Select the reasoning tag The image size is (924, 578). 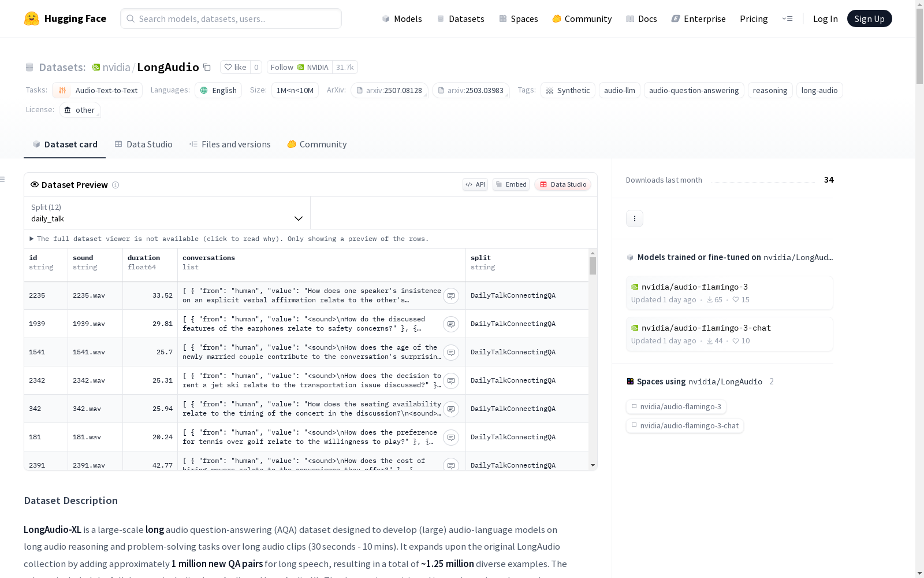coord(770,90)
